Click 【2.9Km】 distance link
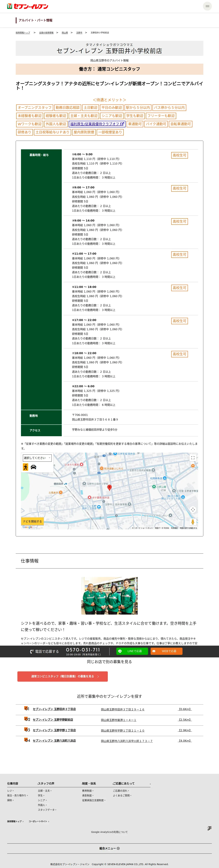219x868 pixels. [185, 730]
